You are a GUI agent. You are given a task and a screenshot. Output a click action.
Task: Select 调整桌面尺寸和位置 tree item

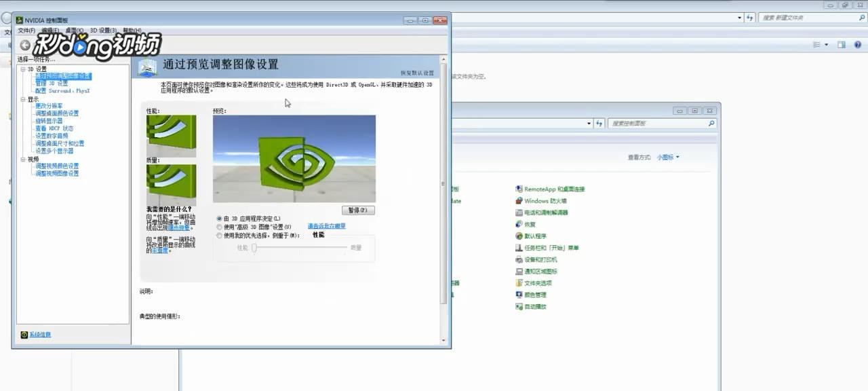60,143
